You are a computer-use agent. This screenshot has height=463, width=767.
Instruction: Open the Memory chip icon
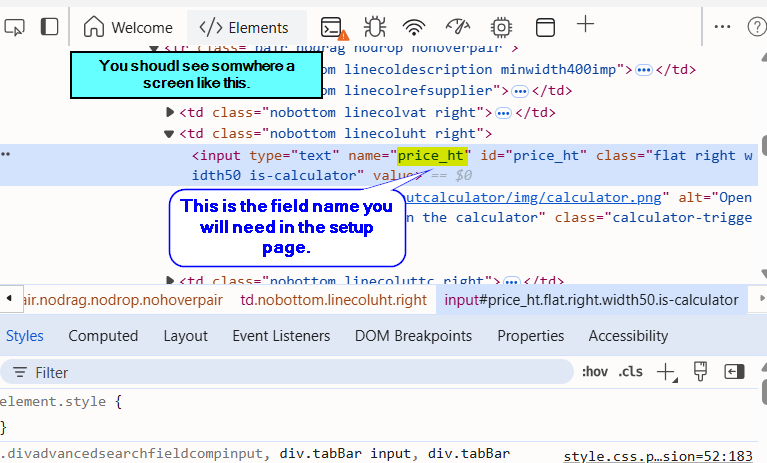[x=501, y=27]
